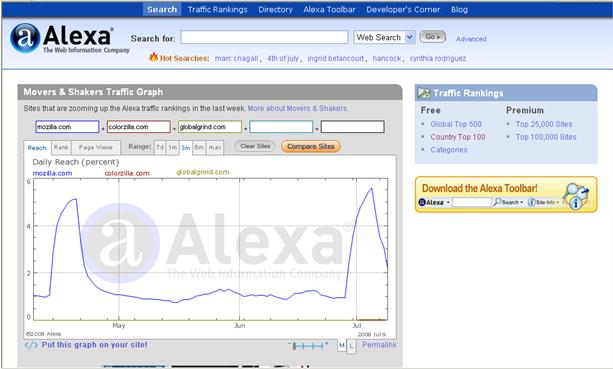This screenshot has width=613, height=369.
Task: Click the embed code brackets icon
Action: tap(31, 346)
